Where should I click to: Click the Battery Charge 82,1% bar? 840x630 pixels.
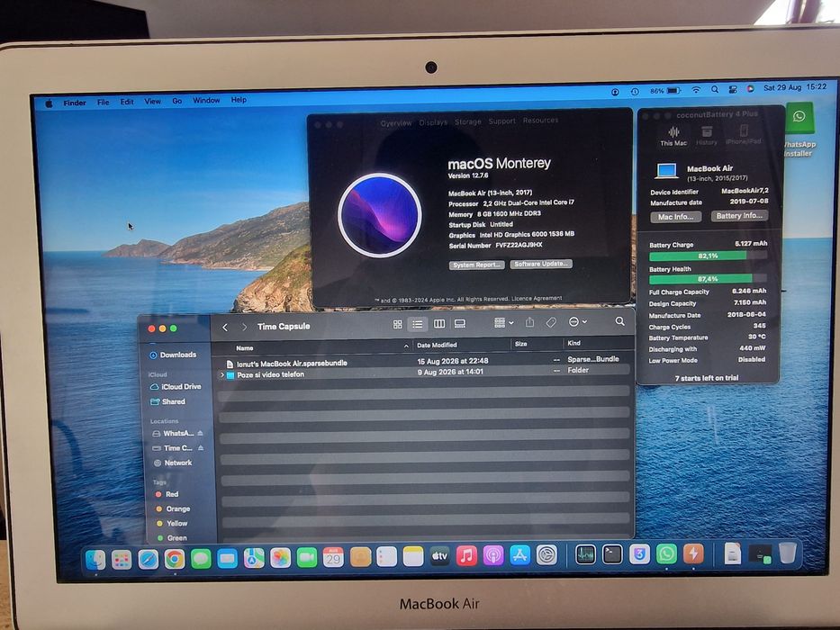708,256
